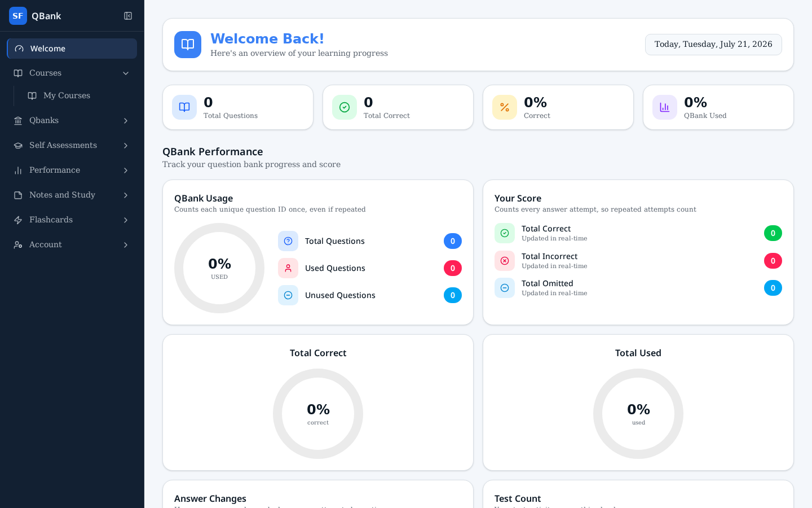Screen dimensions: 812x508
Task: Open the Self Assessments menu item
Action: [x=72, y=146]
